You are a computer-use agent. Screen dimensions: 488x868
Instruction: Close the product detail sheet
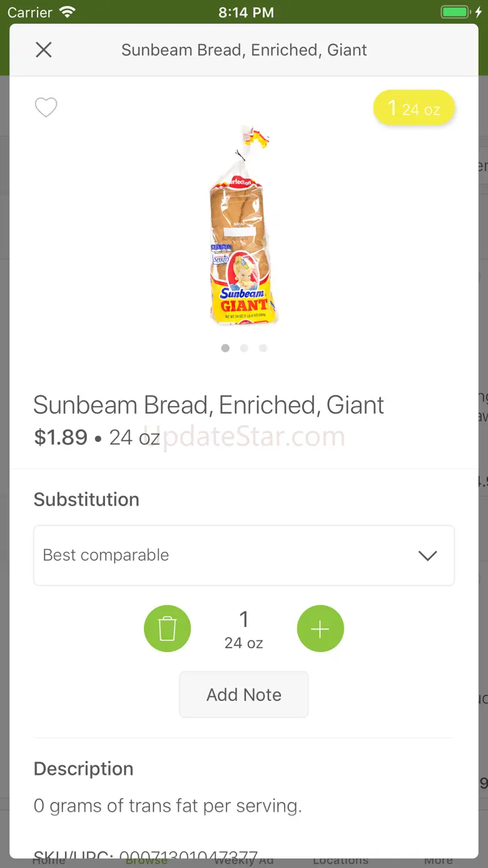(x=44, y=50)
